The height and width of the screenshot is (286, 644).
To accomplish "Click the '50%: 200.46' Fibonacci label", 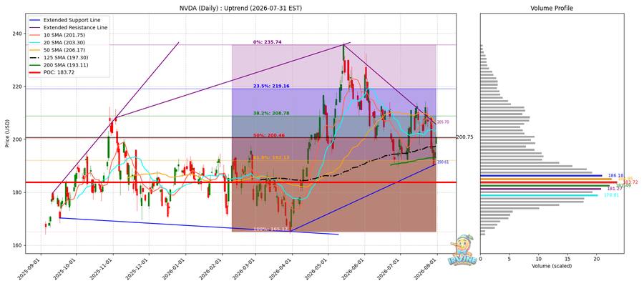I will (x=268, y=135).
